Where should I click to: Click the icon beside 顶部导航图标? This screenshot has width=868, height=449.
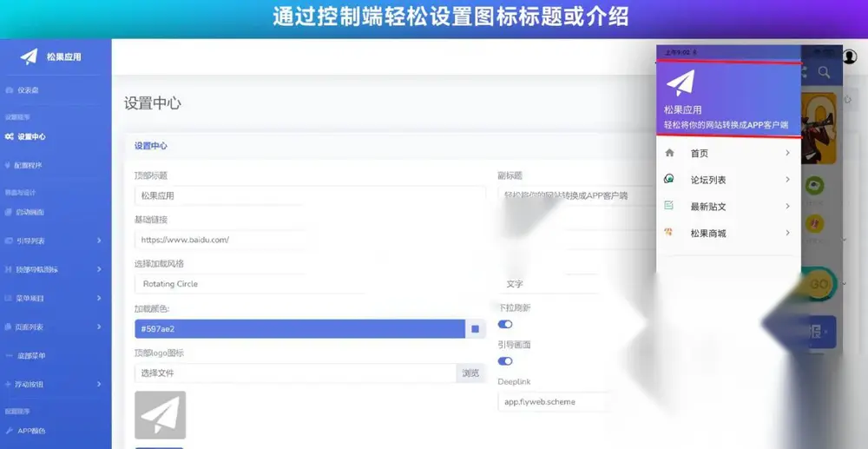click(x=9, y=269)
